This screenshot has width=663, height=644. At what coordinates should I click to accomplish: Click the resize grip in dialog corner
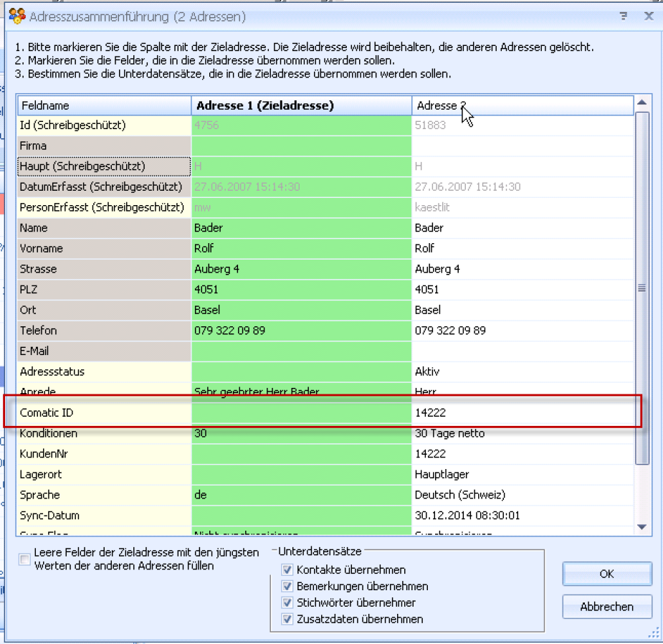pos(654,633)
